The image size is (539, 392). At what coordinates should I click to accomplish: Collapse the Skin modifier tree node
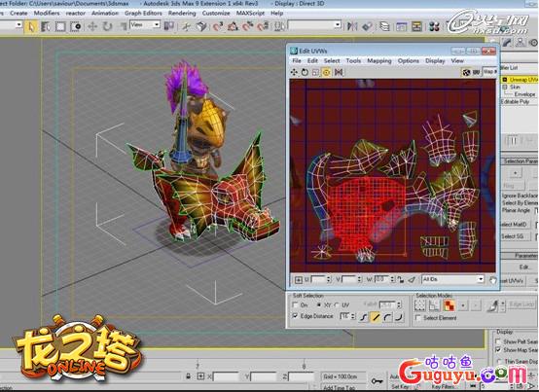[505, 88]
